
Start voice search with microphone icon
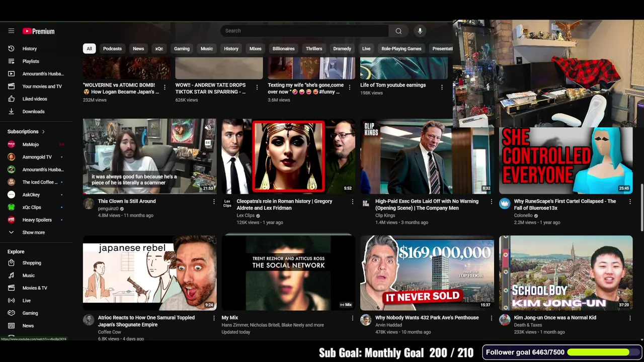click(x=420, y=31)
